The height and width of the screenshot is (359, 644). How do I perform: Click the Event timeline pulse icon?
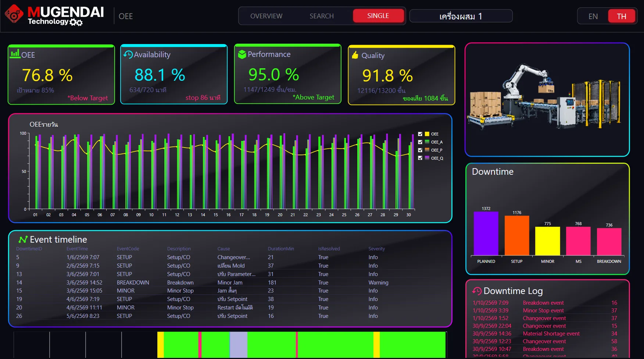pyautogui.click(x=23, y=240)
